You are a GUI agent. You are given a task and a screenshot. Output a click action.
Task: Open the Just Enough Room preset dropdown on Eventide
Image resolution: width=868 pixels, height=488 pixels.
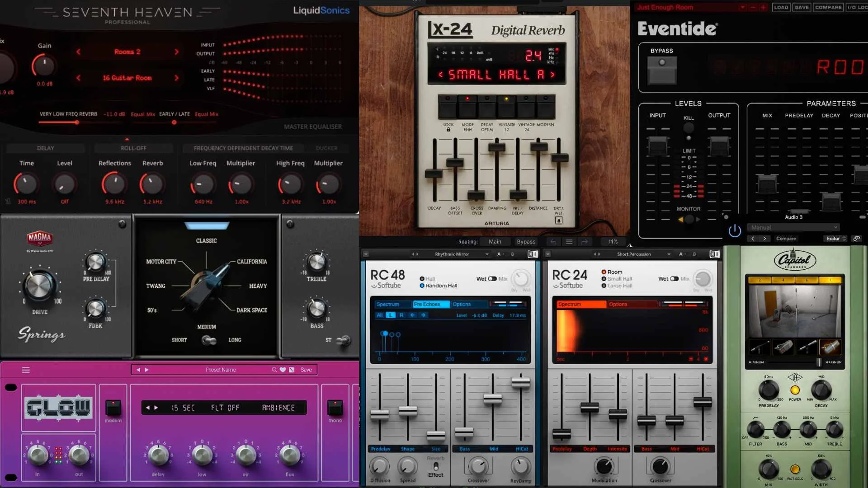click(x=743, y=7)
